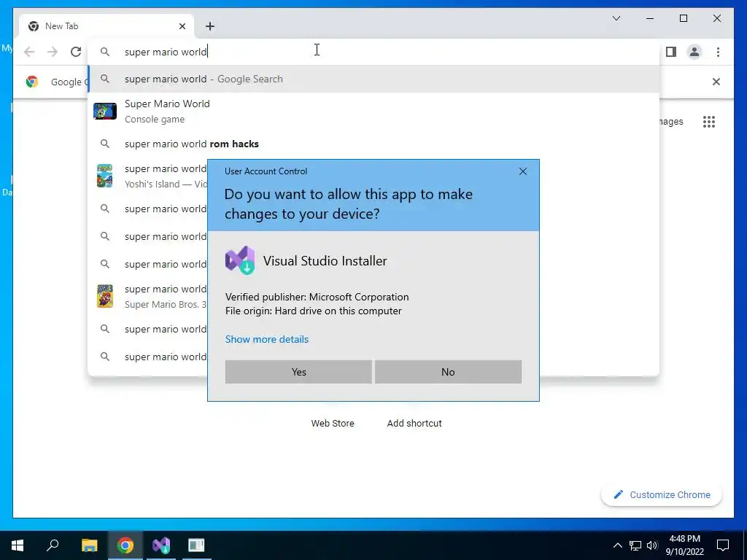Click Customize Chrome button
The width and height of the screenshot is (747, 560).
662,495
